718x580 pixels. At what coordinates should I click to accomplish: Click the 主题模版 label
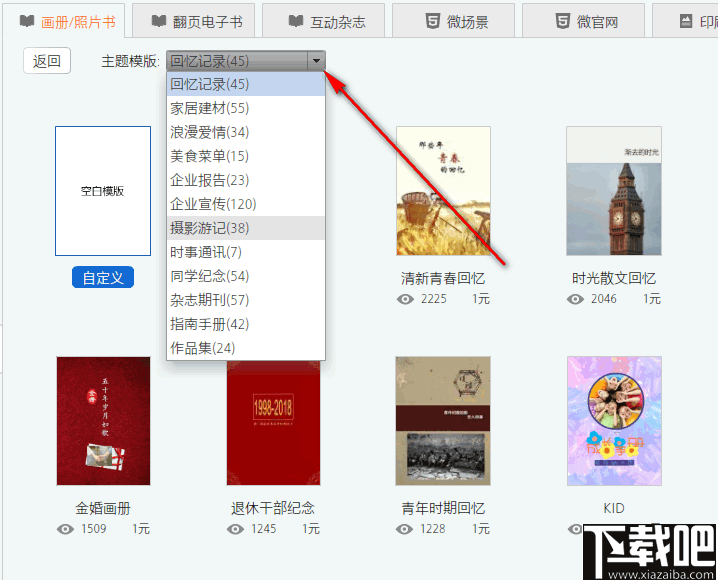130,61
